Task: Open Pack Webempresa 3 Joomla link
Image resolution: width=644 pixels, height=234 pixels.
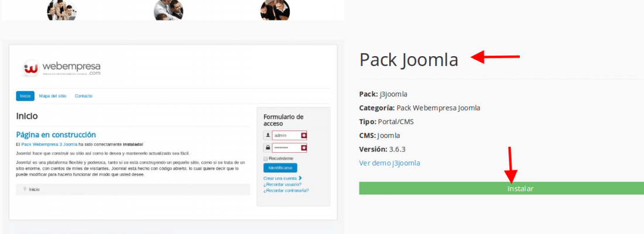Action: 49,144
